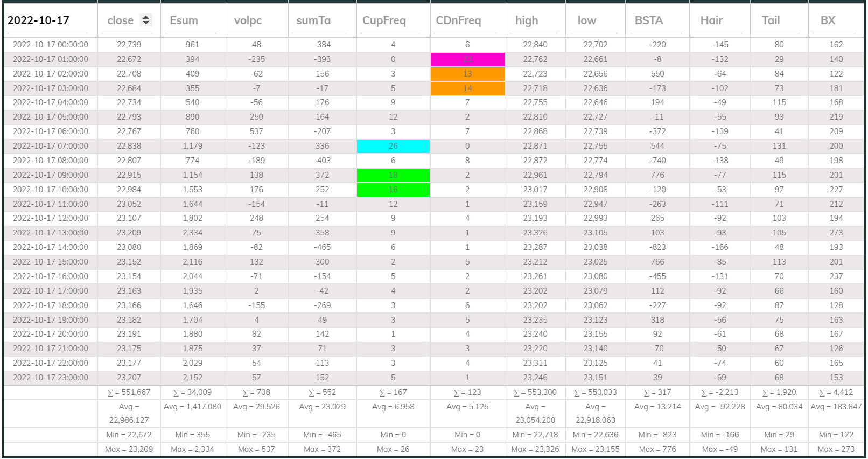Click BSTA value 776

pyautogui.click(x=657, y=175)
